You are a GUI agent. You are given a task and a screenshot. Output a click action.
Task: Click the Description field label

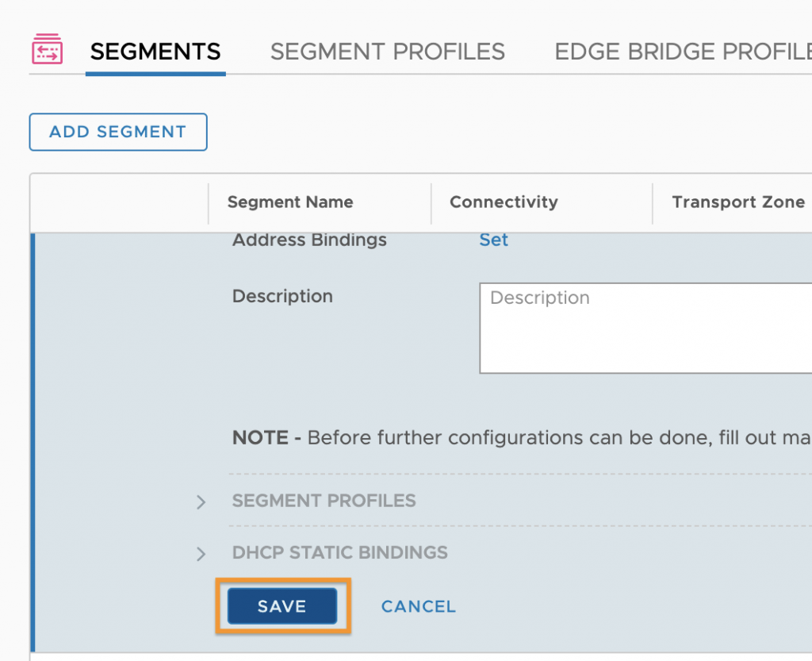(283, 296)
